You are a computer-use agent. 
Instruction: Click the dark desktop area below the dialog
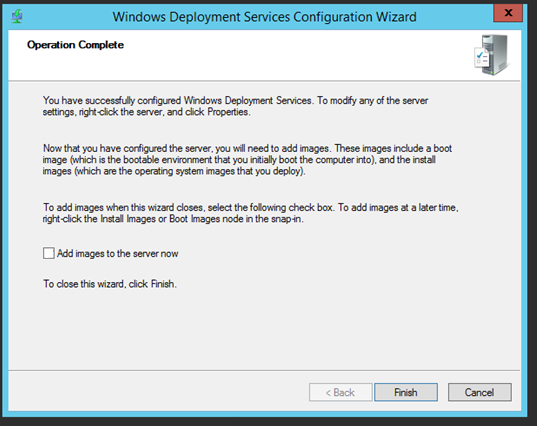268,422
